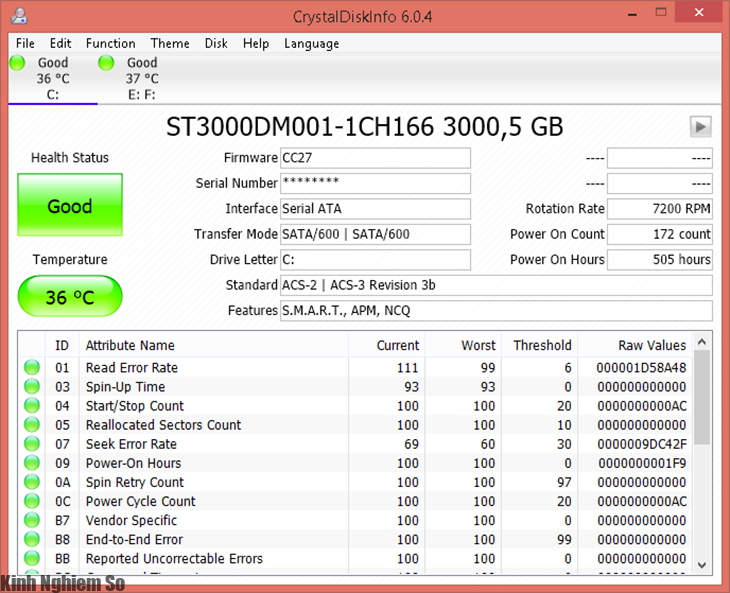Click raw value 0000000001F9
730x593 pixels.
pos(642,463)
